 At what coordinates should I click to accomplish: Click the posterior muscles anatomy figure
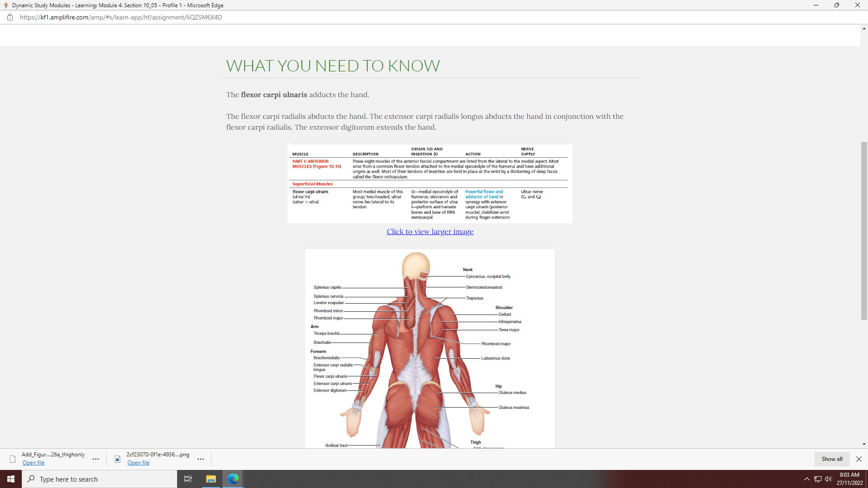[x=429, y=348]
